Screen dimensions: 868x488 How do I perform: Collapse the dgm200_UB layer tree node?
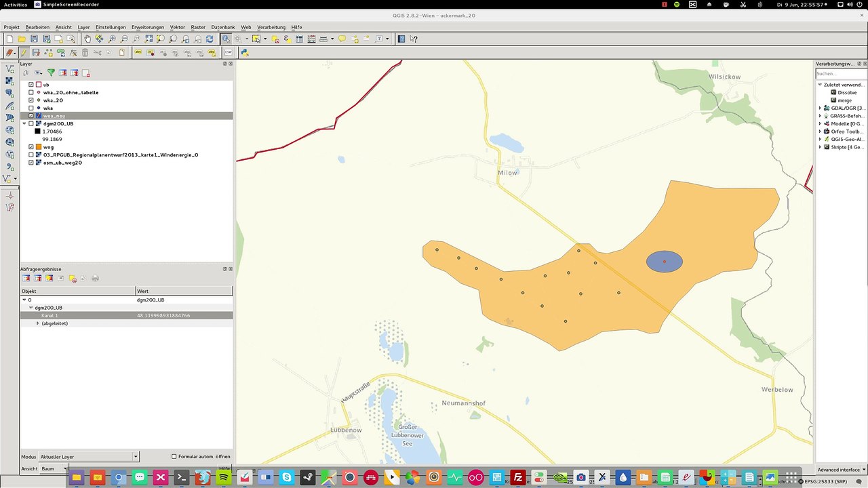(24, 124)
